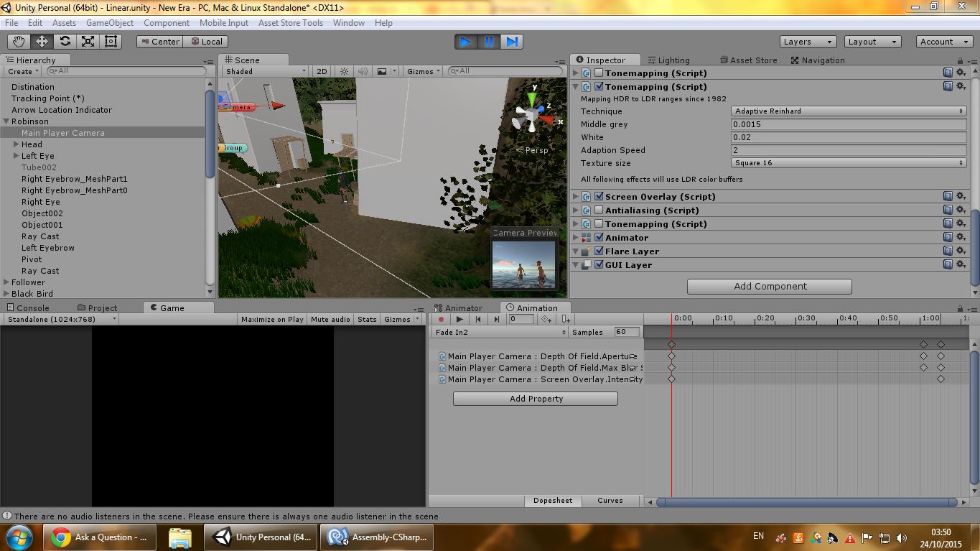
Task: Toggle Stats overlay in Game view
Action: pyautogui.click(x=367, y=319)
